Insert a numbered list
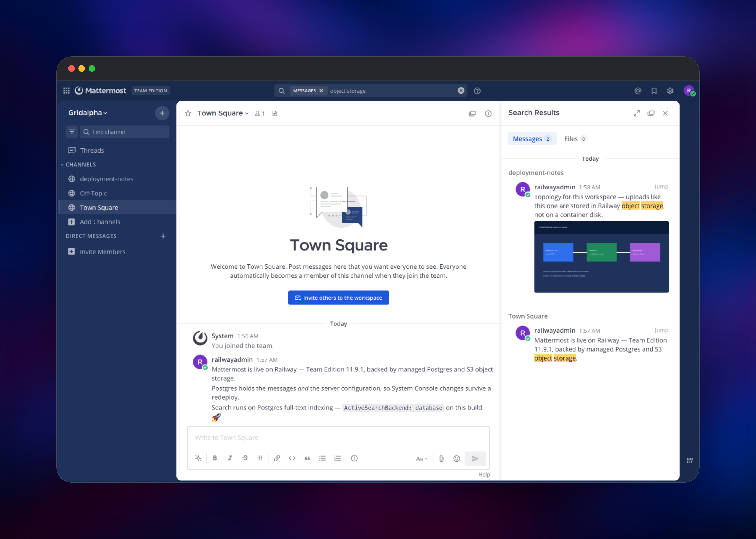 338,458
